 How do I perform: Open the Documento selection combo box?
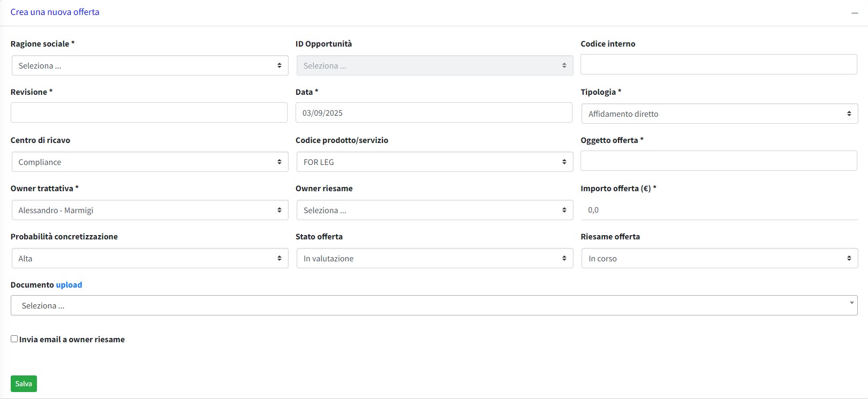click(x=434, y=305)
